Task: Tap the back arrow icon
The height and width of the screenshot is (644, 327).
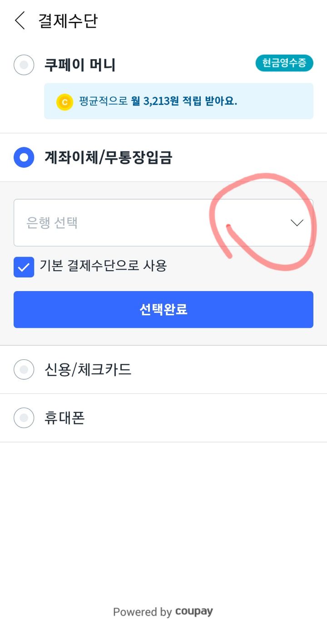Action: (x=20, y=21)
